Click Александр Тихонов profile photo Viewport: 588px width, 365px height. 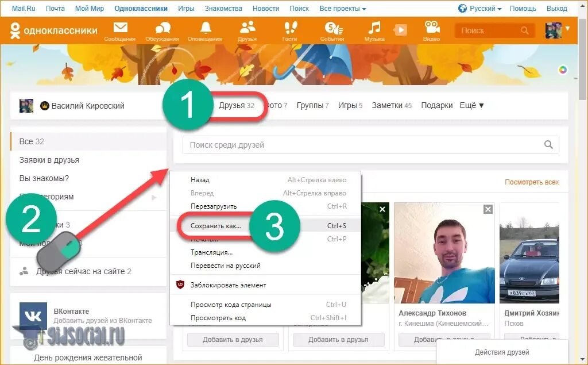[444, 253]
